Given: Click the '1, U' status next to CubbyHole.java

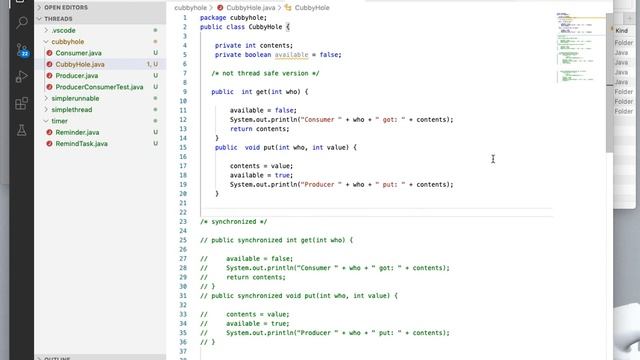Looking at the screenshot, I should [x=153, y=64].
